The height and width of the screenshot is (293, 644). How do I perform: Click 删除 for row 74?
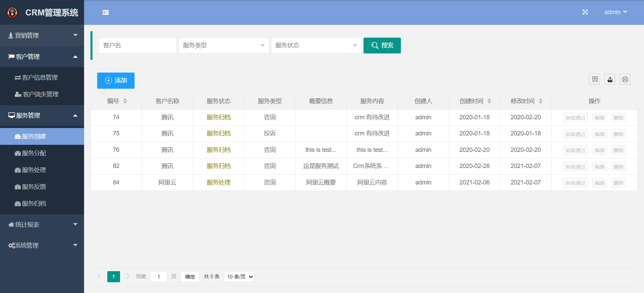[x=618, y=118]
